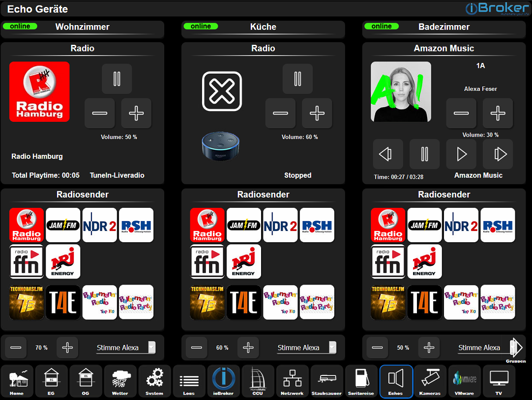Pause Amazon Music in Badezimmer
The image size is (532, 400).
pyautogui.click(x=424, y=154)
